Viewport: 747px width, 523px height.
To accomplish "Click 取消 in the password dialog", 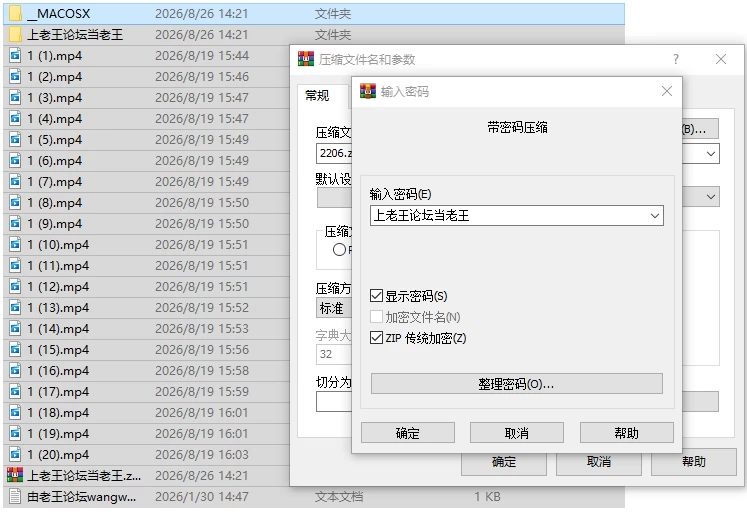I will (x=517, y=433).
